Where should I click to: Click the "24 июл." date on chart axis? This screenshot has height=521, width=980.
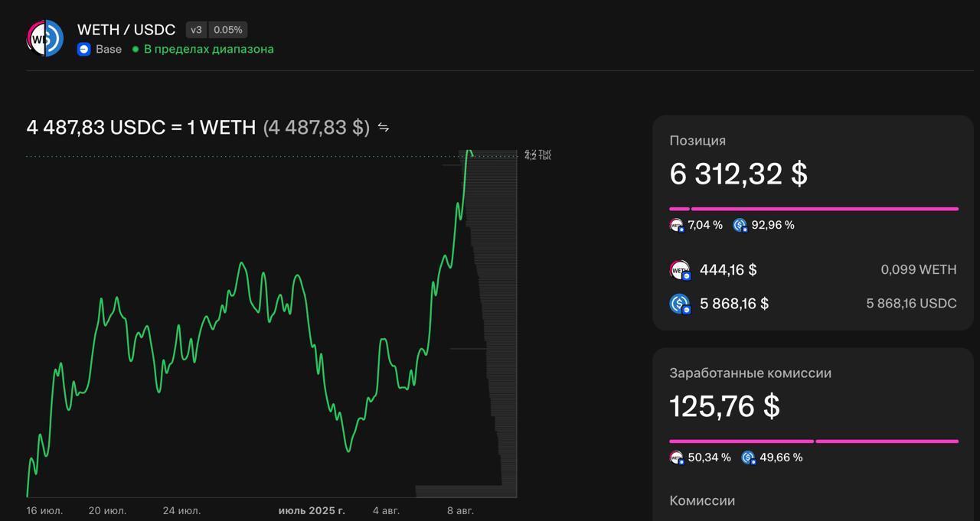[x=182, y=510]
